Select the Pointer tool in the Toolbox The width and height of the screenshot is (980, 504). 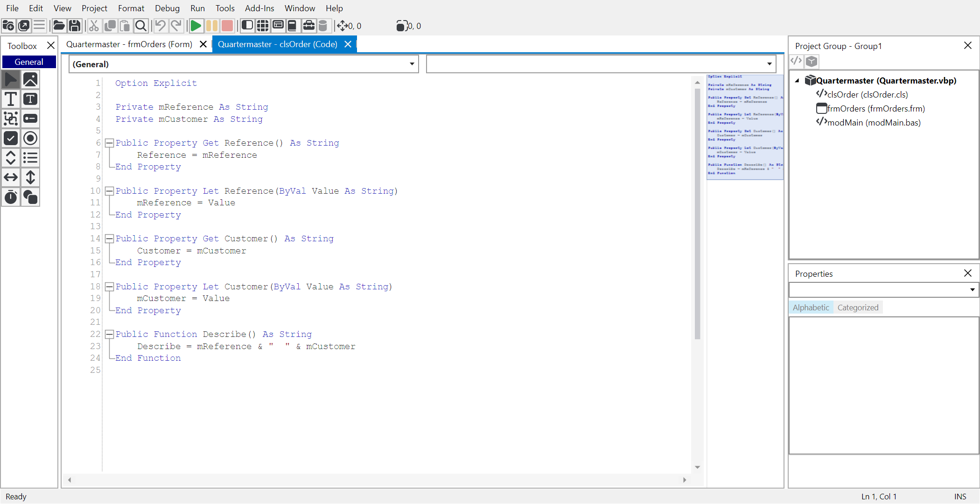click(x=11, y=80)
